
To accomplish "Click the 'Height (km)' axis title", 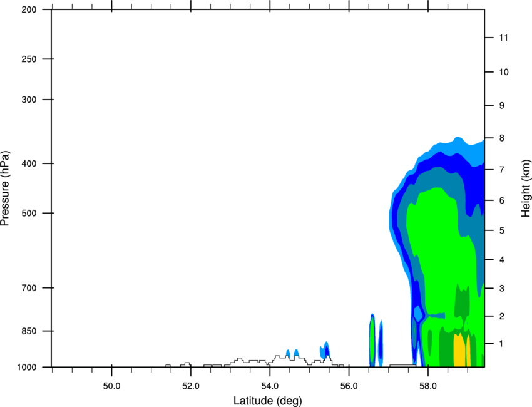I will (526, 188).
